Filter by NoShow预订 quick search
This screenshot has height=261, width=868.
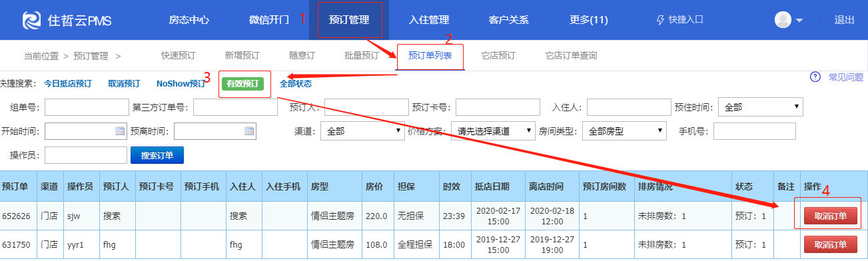tap(181, 84)
